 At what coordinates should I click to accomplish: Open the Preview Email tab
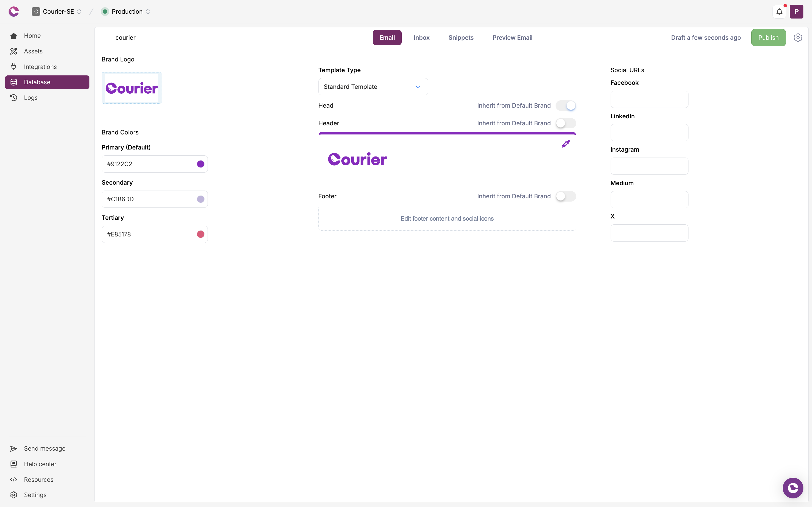click(512, 38)
